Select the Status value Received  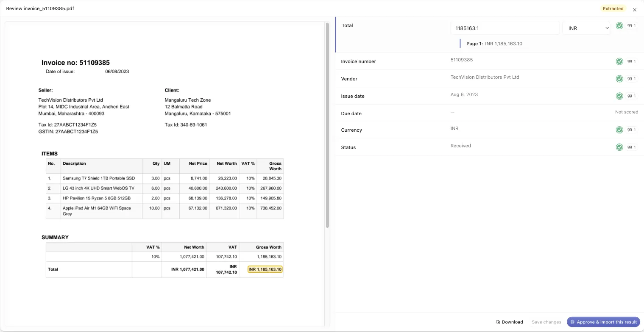(461, 146)
